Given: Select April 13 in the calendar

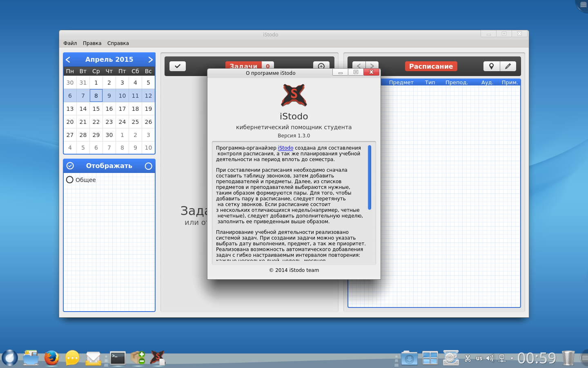Looking at the screenshot, I should [x=70, y=109].
